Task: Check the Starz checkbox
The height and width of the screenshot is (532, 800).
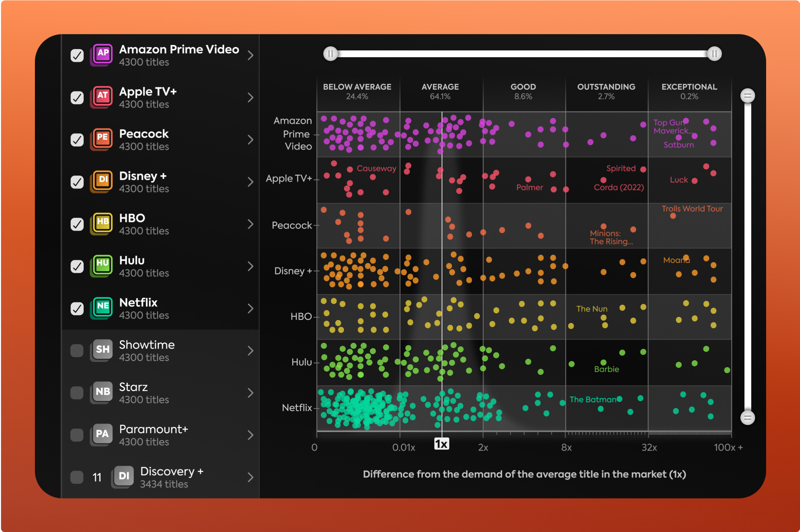Action: pyautogui.click(x=77, y=393)
